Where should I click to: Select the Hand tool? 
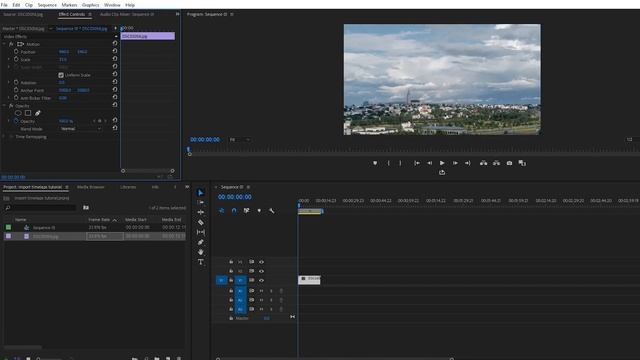[200, 252]
